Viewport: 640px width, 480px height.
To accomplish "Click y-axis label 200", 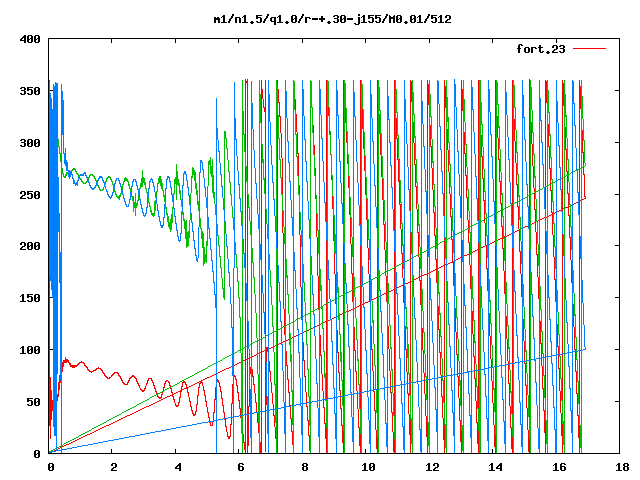I will coord(30,246).
